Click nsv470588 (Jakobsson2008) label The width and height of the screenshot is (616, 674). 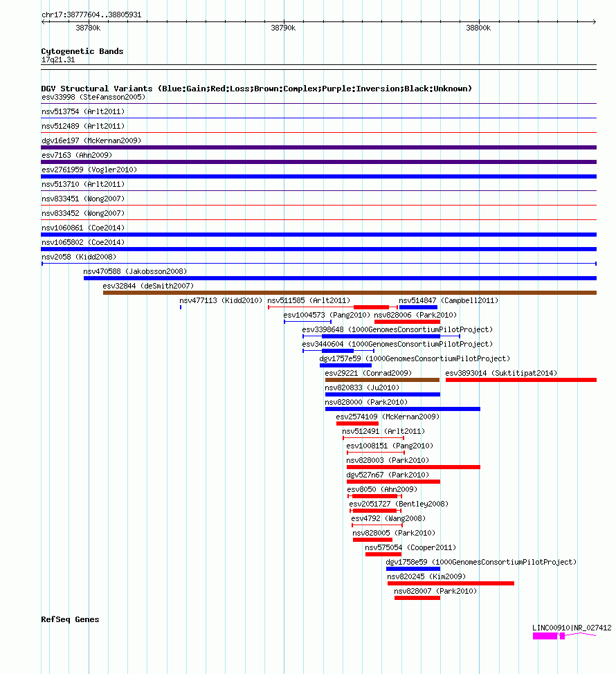135,272
